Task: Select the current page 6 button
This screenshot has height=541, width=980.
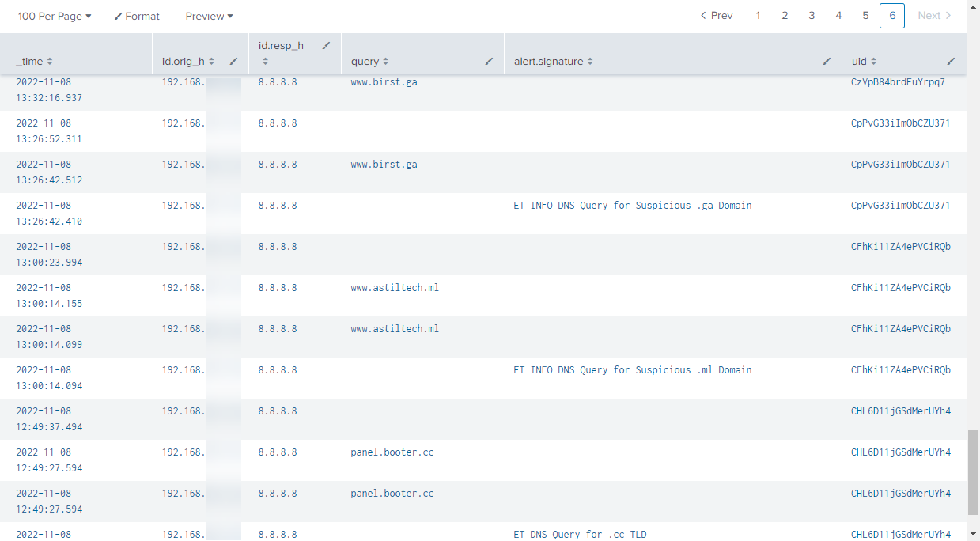Action: point(891,16)
